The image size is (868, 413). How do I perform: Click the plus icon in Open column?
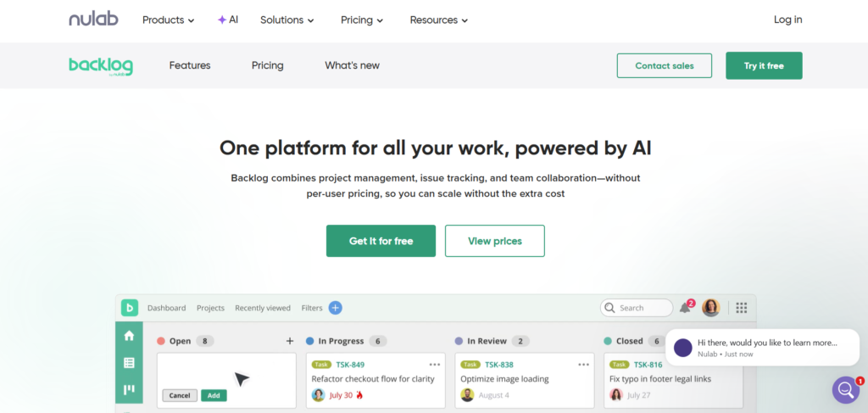(x=290, y=341)
